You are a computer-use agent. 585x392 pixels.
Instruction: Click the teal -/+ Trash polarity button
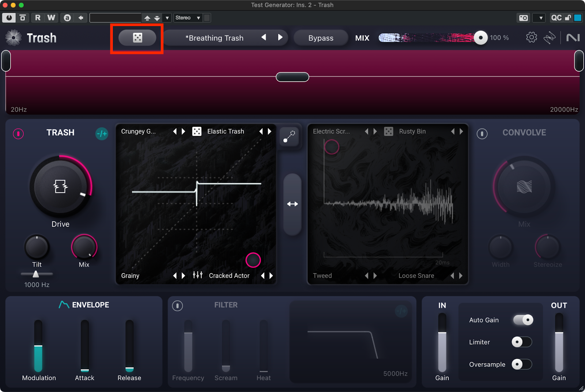[x=102, y=134]
